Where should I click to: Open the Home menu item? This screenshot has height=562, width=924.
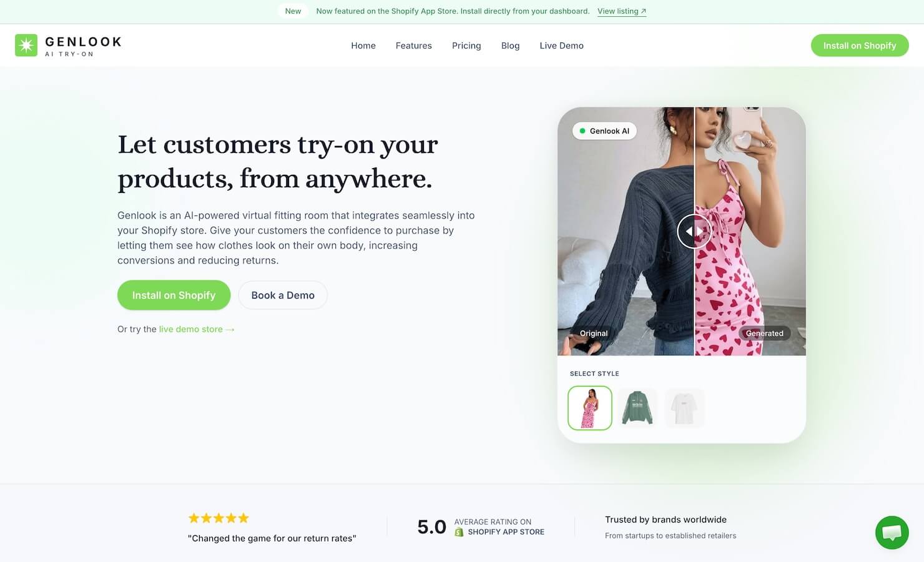pos(363,46)
